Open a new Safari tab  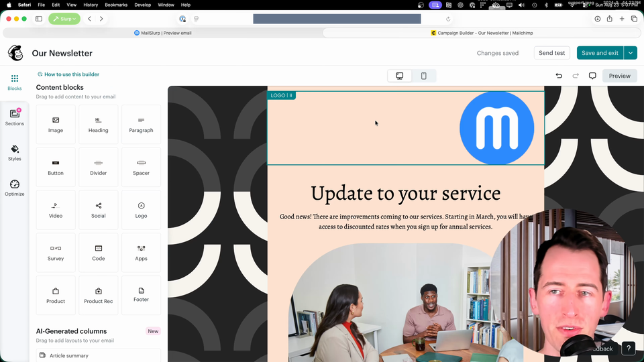(x=622, y=19)
